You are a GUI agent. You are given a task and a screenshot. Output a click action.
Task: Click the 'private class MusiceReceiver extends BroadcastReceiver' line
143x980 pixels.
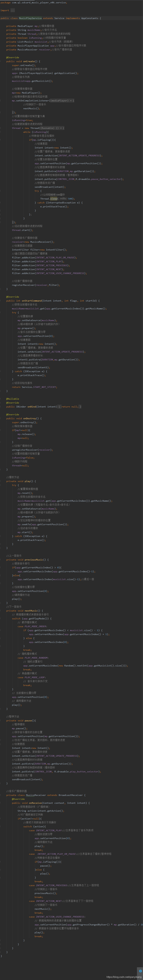coord(46,795)
